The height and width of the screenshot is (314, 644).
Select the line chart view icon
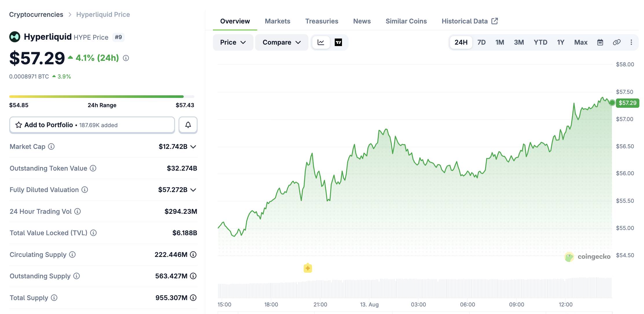coord(321,42)
